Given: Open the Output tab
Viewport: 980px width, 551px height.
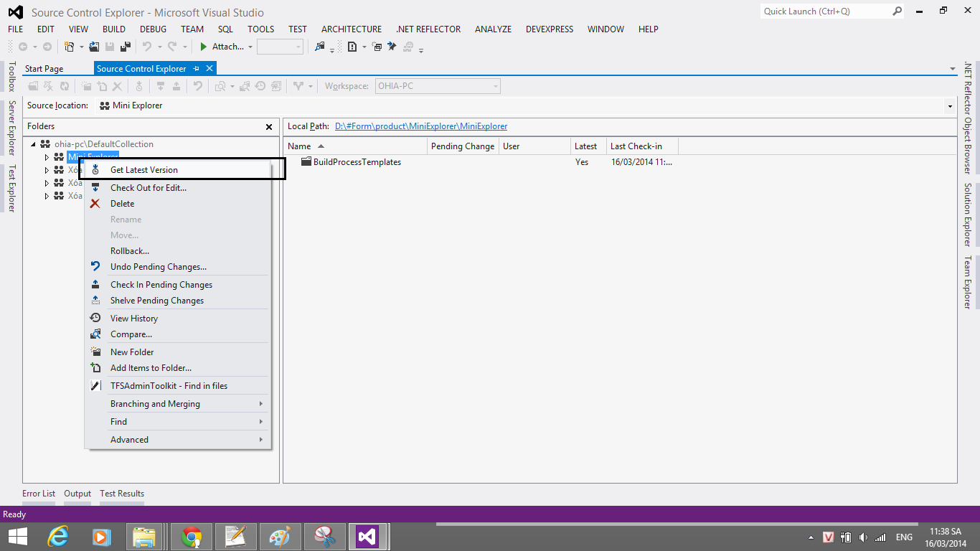Looking at the screenshot, I should [77, 494].
